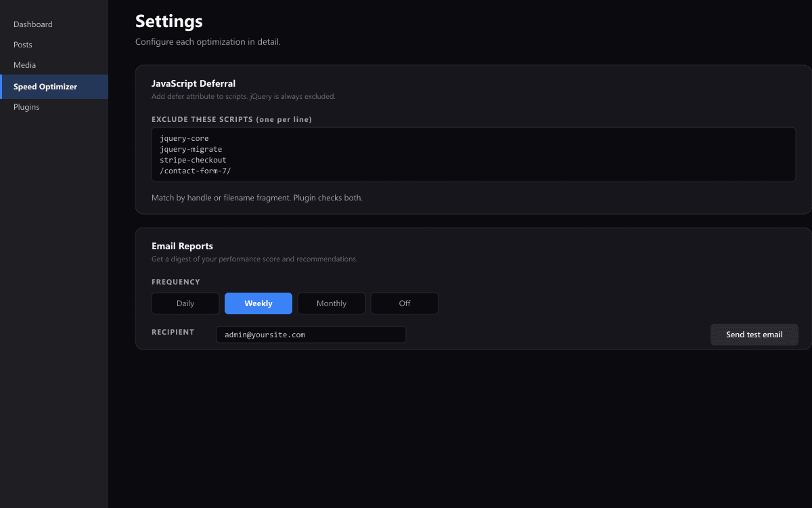
Task: Open Media in the sidebar
Action: (54, 65)
